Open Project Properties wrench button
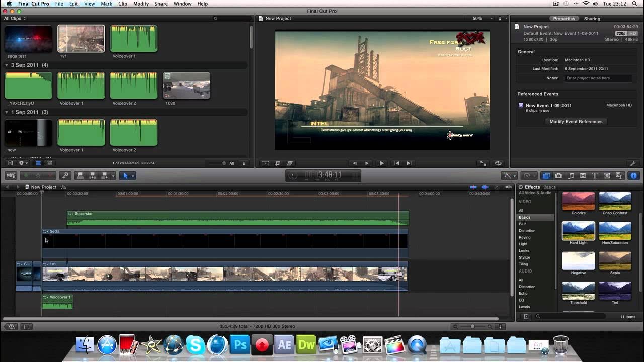Image resolution: width=644 pixels, height=362 pixels. coord(633,163)
